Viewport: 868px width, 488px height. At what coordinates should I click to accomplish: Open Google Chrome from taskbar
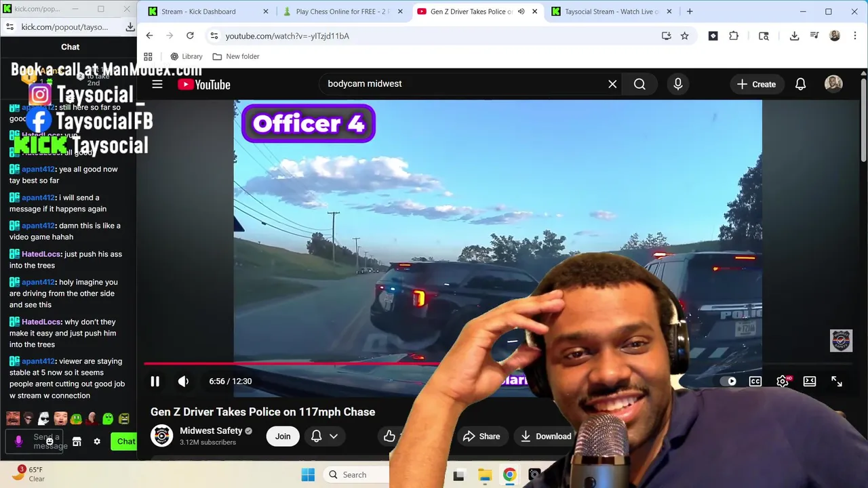[x=509, y=475]
